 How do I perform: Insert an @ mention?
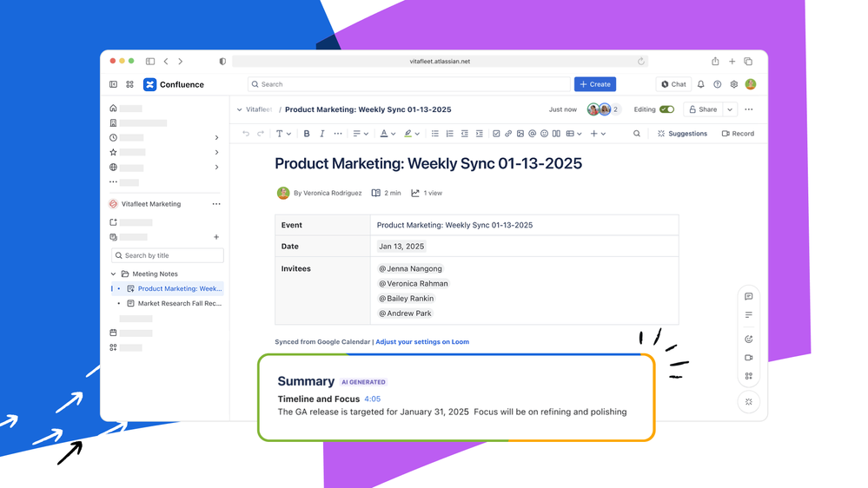pos(532,134)
